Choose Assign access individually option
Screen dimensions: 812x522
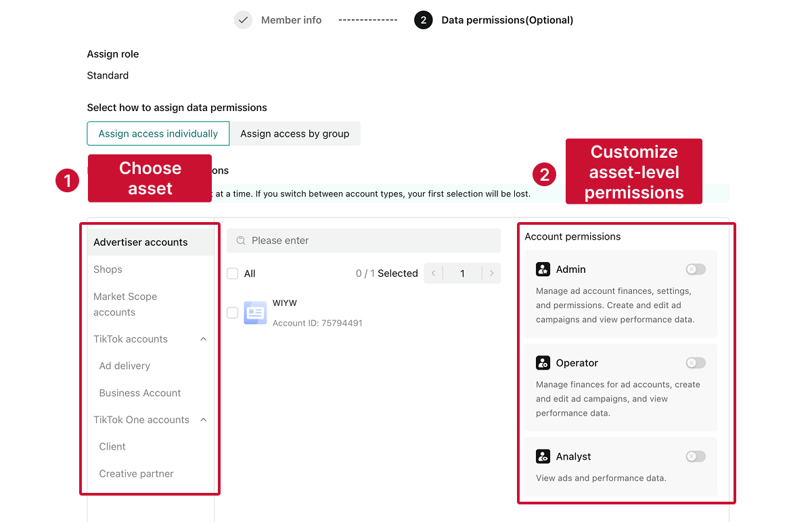[x=158, y=133]
